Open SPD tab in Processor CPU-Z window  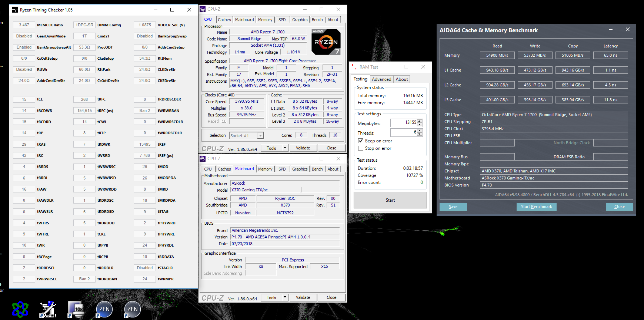point(282,20)
